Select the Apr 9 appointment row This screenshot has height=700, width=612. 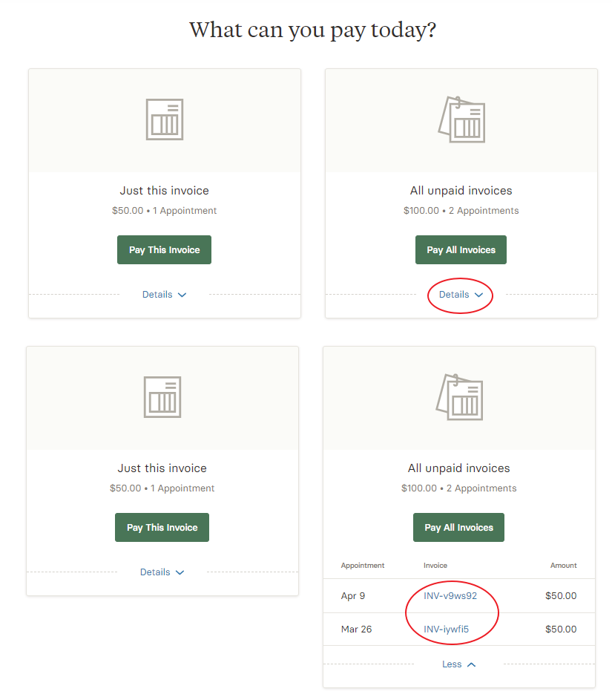point(459,595)
